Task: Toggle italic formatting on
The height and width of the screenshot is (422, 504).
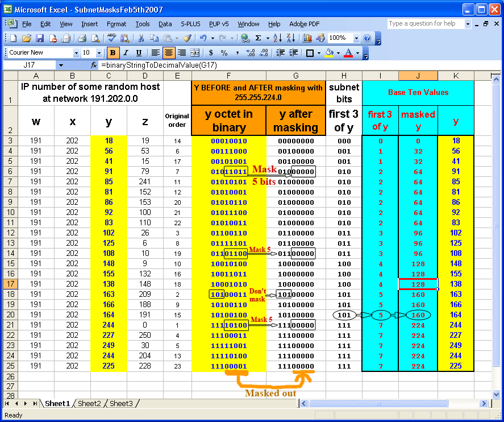Action: click(126, 53)
